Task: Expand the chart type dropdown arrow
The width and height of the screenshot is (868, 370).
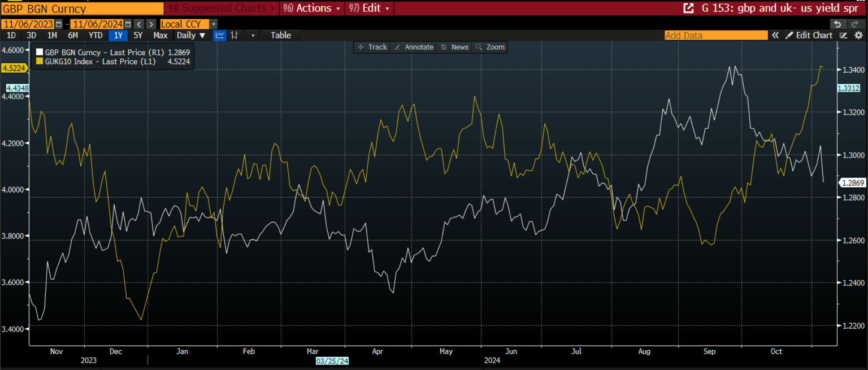Action: tap(253, 35)
